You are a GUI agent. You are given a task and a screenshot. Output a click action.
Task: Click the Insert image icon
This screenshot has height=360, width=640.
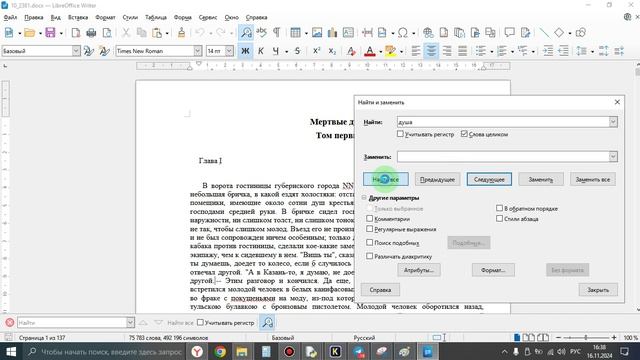tap(317, 33)
